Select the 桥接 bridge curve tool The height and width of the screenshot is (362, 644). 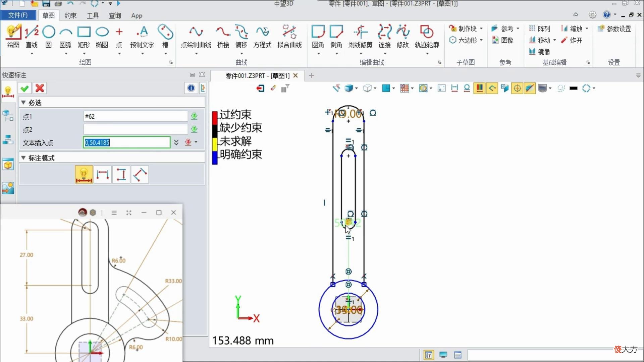tap(223, 36)
